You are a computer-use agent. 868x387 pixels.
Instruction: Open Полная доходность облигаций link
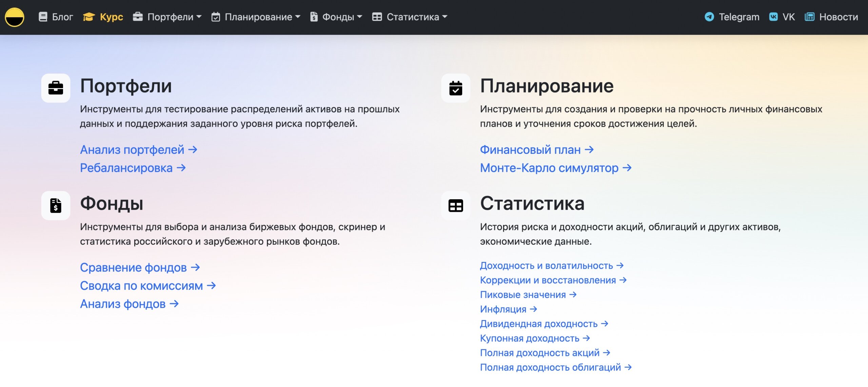click(x=556, y=368)
